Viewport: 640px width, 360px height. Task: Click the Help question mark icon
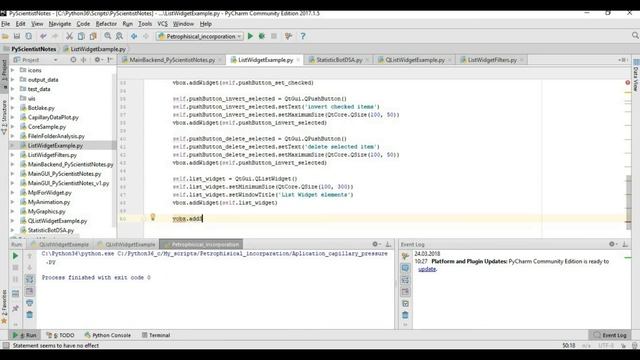303,36
